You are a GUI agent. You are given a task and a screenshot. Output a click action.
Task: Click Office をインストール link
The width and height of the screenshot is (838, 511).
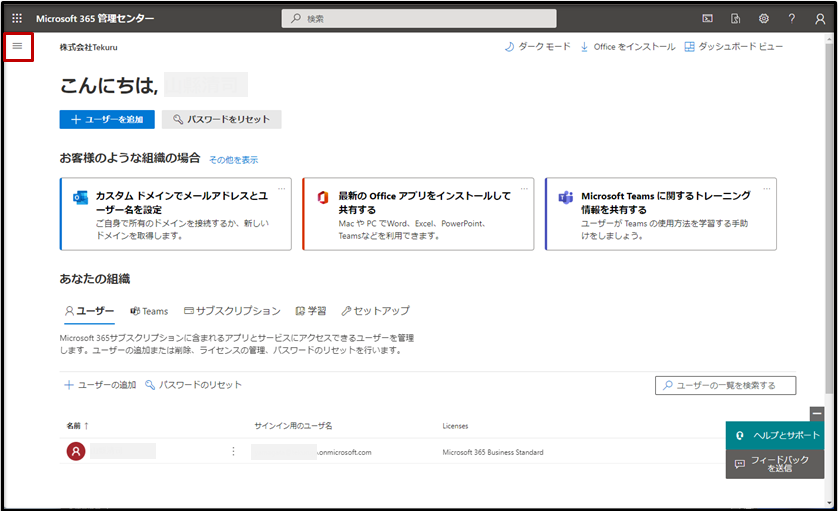click(627, 47)
